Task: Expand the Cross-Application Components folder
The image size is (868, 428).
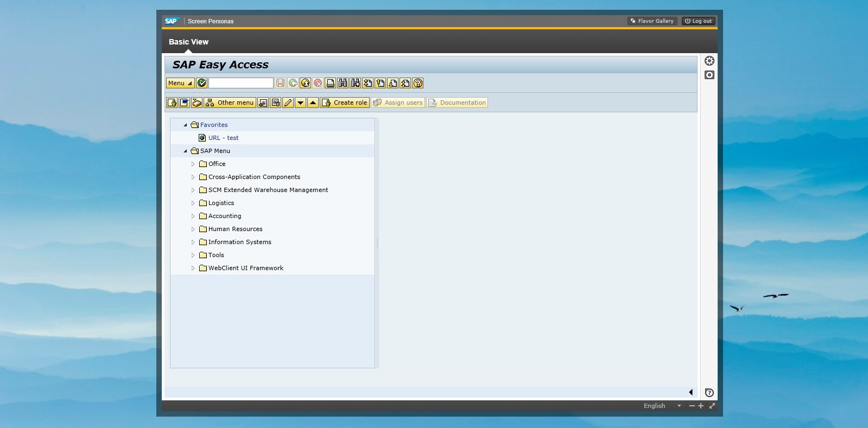Action: tap(193, 177)
